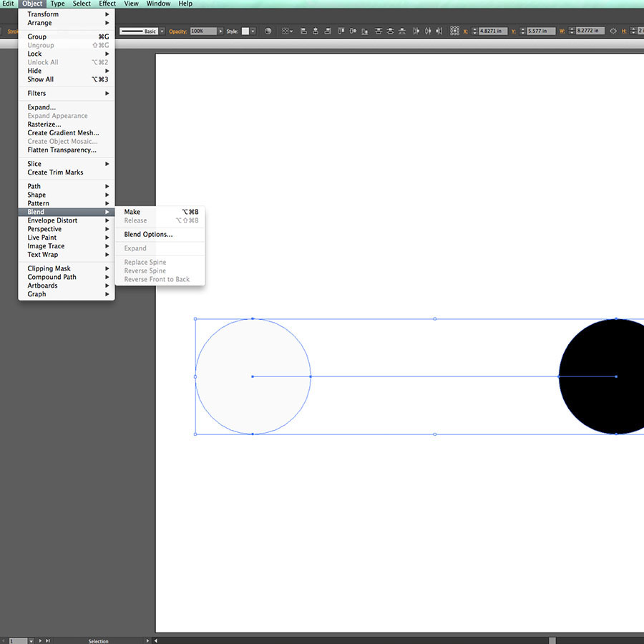This screenshot has height=644, width=644.
Task: Click Vertical Align Bottom icon
Action: coord(365,31)
